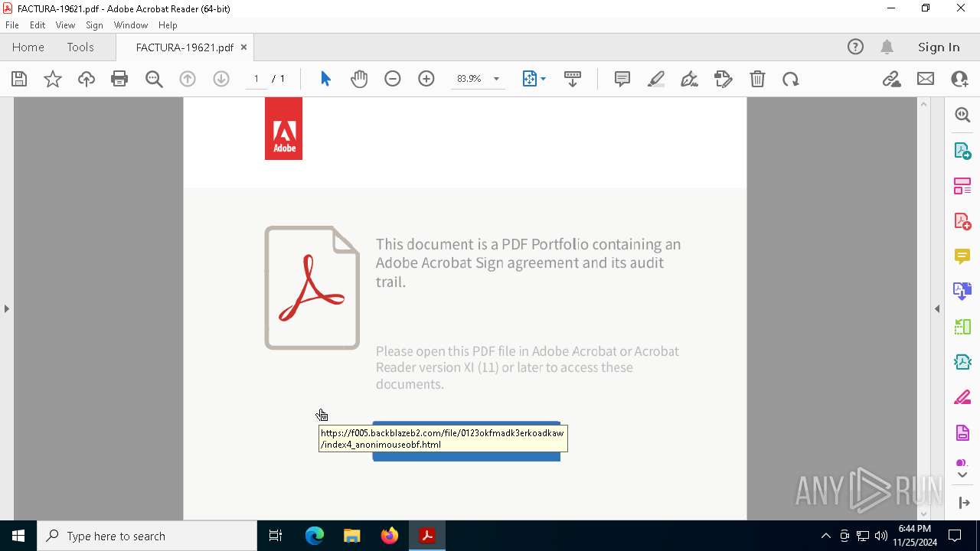Image resolution: width=980 pixels, height=551 pixels.
Task: Open the help question mark
Action: [855, 47]
